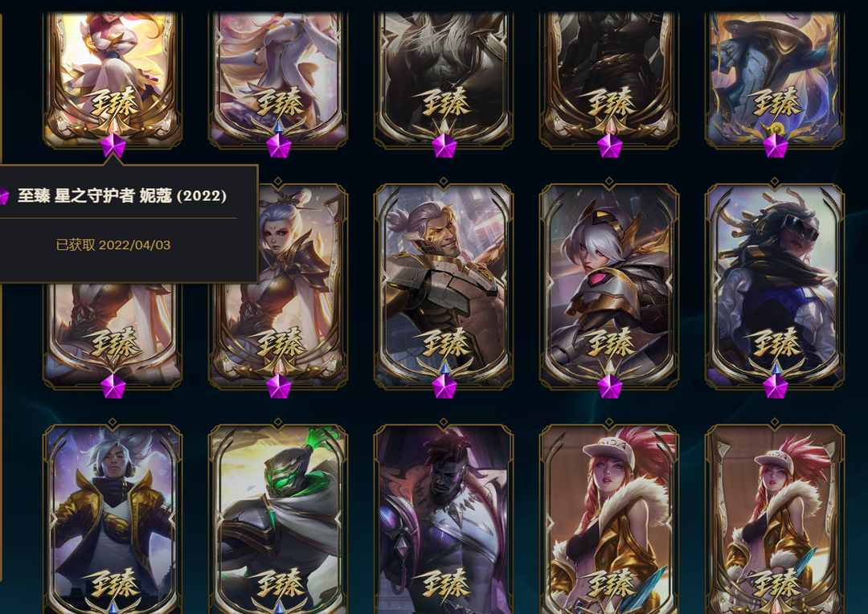Select the rightmost Akali card with ornate frame

(775, 518)
